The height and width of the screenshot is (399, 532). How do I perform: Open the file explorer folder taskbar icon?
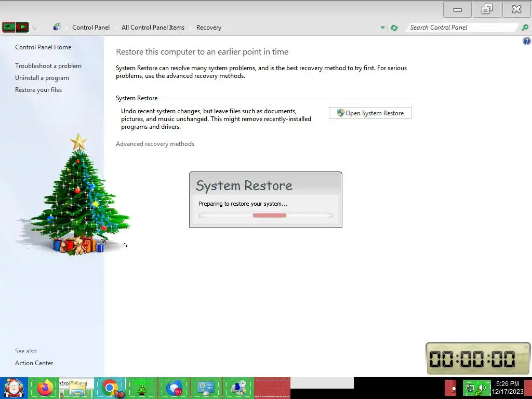77,388
